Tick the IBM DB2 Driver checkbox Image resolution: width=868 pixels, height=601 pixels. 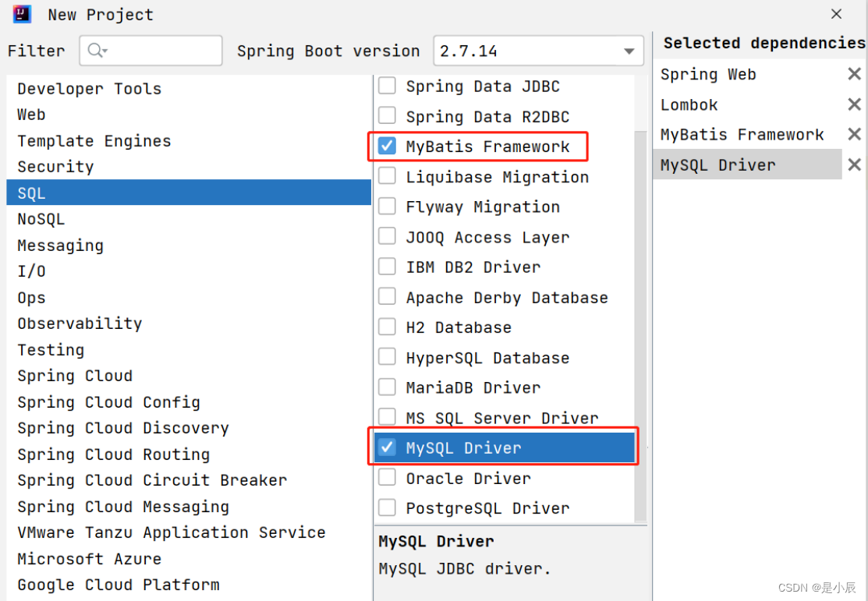pos(387,266)
